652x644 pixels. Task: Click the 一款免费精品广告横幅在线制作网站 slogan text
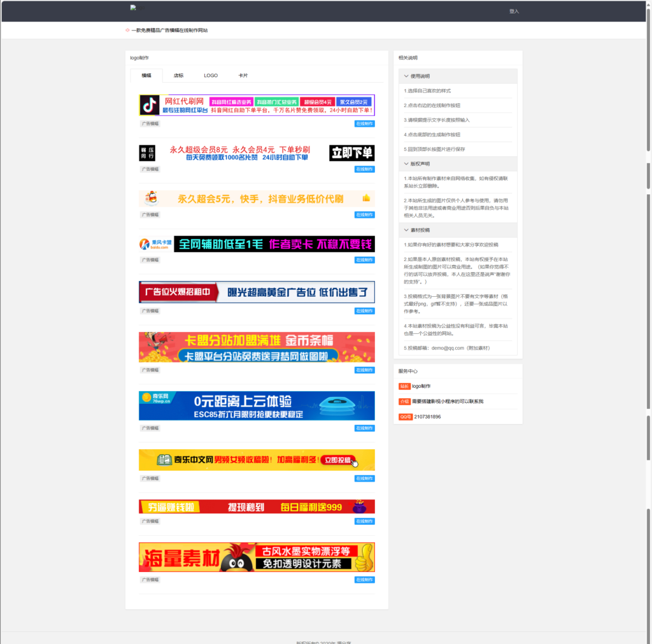(169, 30)
